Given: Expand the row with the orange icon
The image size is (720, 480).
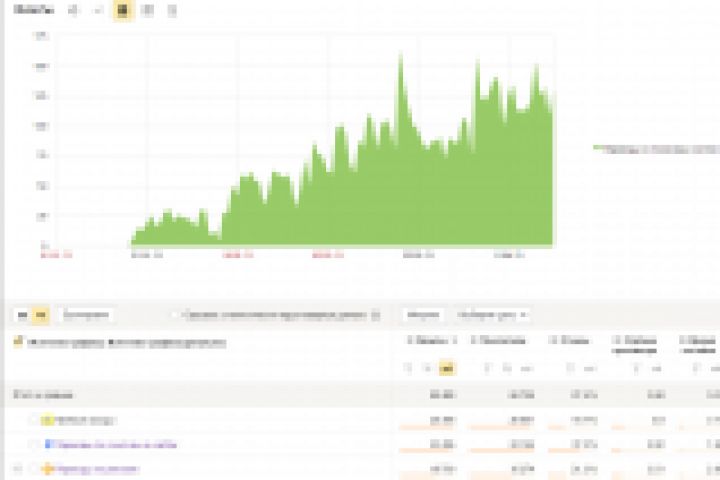Looking at the screenshot, I should [17, 469].
